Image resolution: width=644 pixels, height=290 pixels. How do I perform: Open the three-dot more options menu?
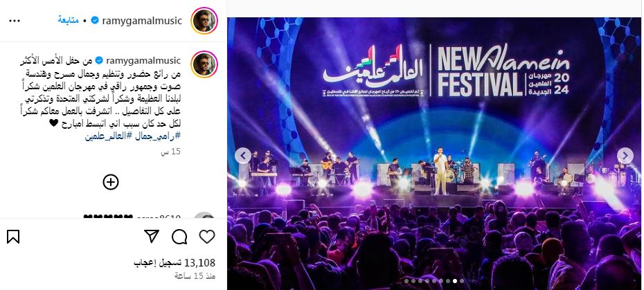[x=15, y=21]
